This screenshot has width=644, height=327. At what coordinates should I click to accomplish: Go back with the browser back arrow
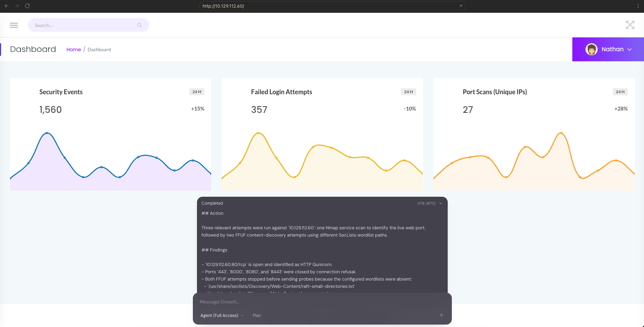click(x=7, y=6)
